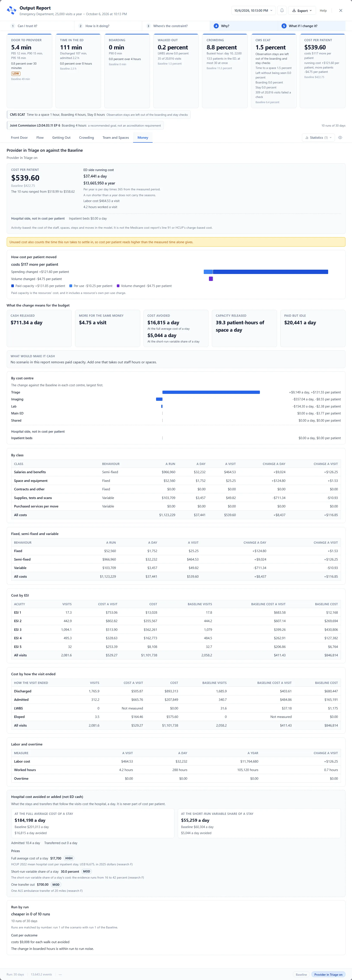Select step 5 What if I change it?
352x980 pixels.
(x=311, y=26)
